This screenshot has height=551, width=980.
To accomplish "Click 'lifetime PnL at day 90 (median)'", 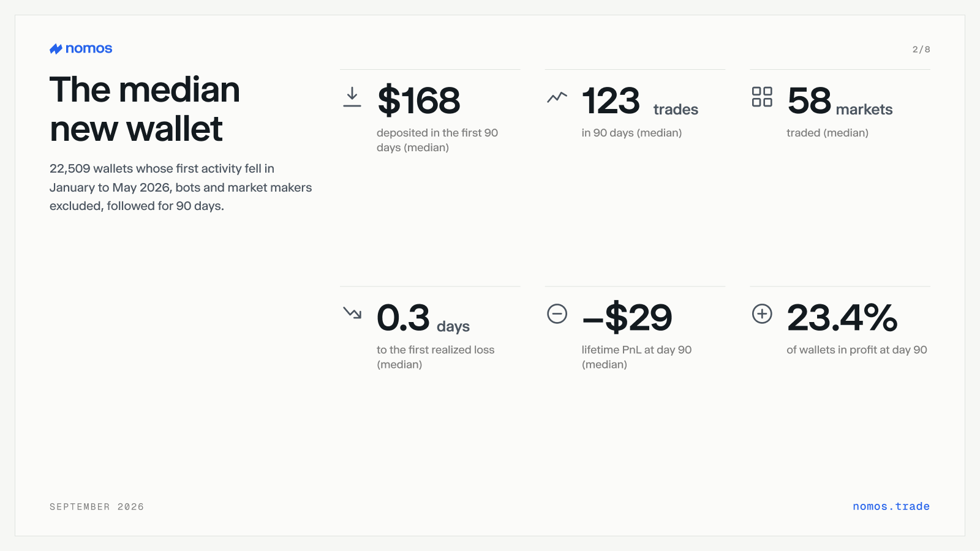I will coord(636,357).
